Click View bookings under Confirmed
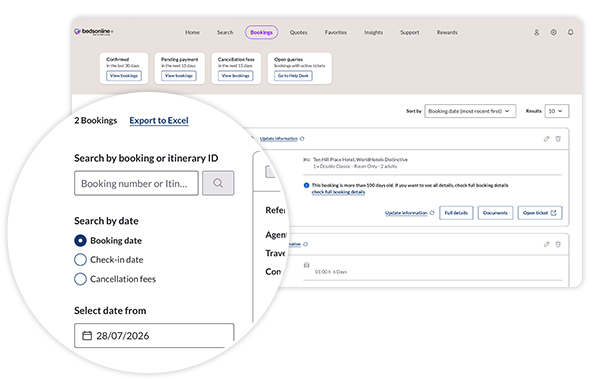Viewport: 596px width, 379px height. pyautogui.click(x=124, y=76)
